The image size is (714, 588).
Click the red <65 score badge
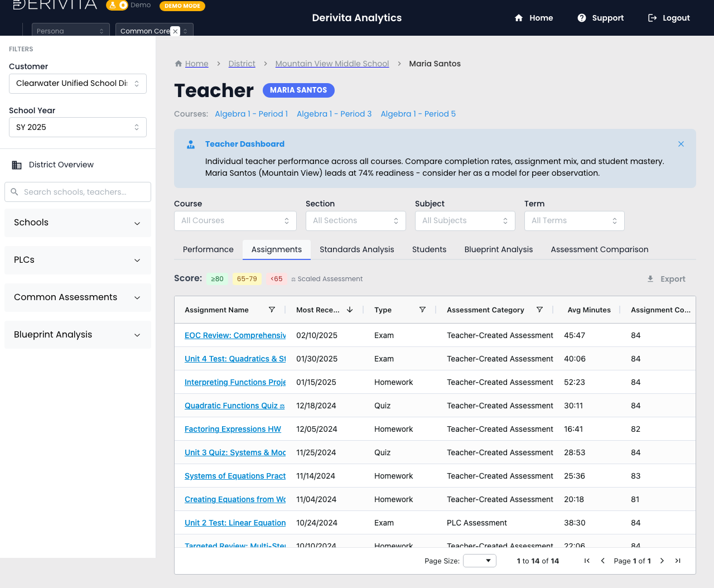click(277, 279)
